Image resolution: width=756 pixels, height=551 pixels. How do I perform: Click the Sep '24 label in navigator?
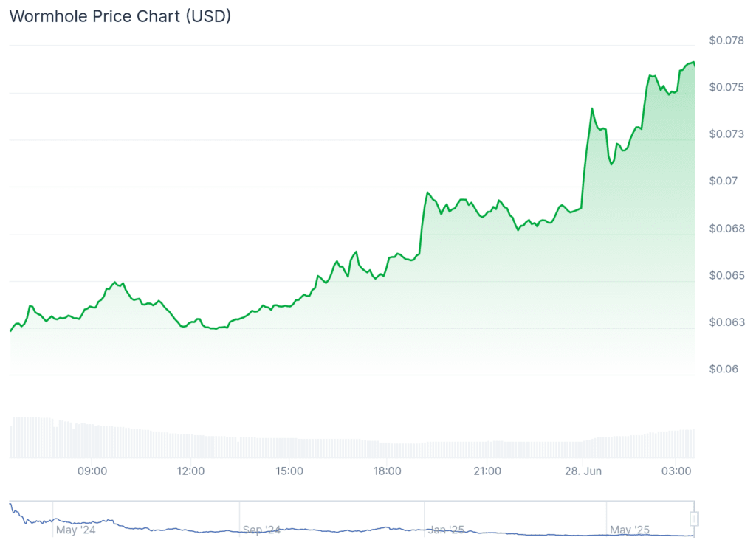(x=262, y=530)
